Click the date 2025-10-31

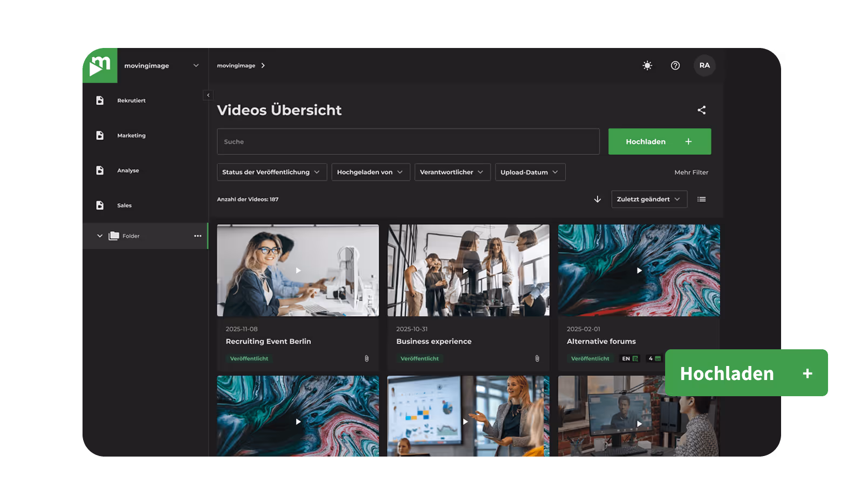click(x=412, y=329)
